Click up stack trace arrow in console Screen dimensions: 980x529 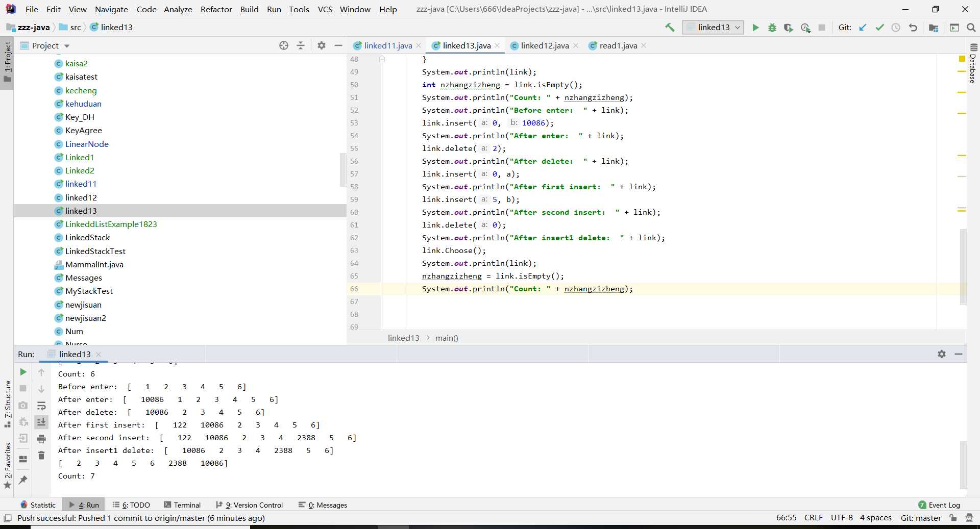tap(41, 372)
